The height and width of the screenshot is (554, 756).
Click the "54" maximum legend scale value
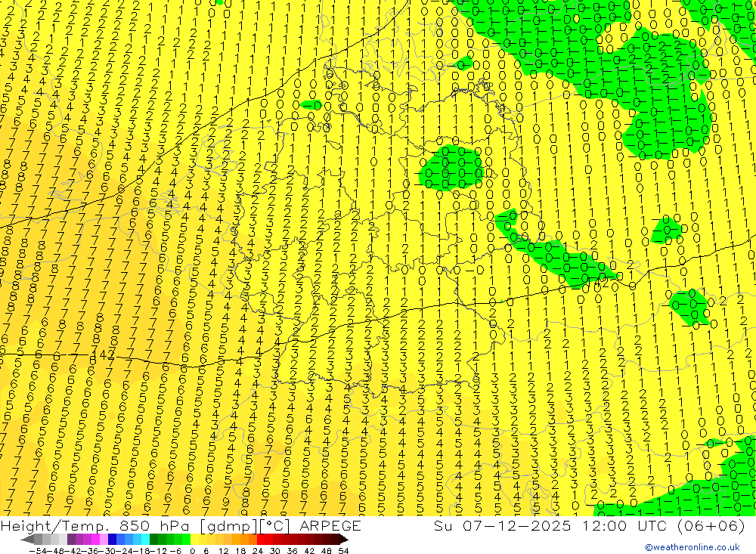pyautogui.click(x=343, y=551)
